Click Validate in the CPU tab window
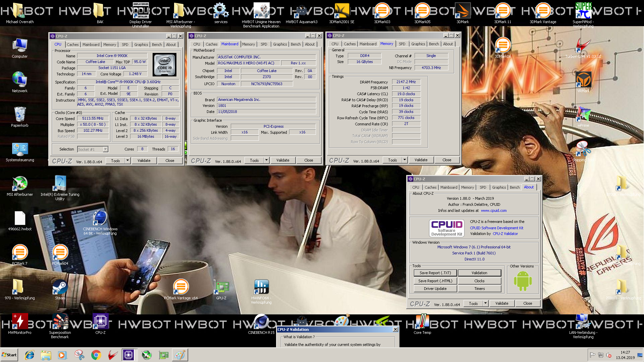The image size is (644, 362). tap(144, 161)
